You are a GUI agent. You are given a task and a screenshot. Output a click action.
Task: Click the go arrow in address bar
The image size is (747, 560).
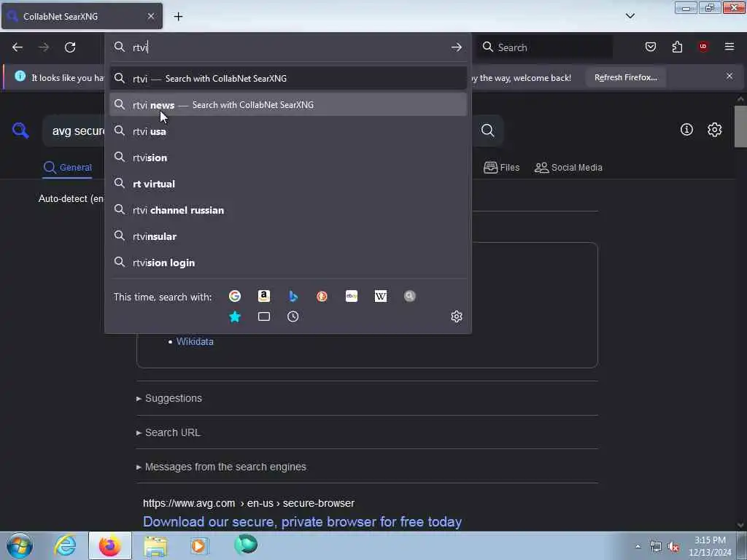pyautogui.click(x=457, y=47)
